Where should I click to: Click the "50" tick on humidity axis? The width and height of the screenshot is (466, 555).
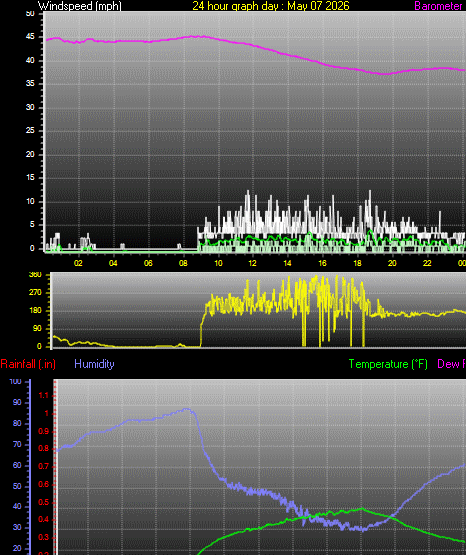pos(17,486)
